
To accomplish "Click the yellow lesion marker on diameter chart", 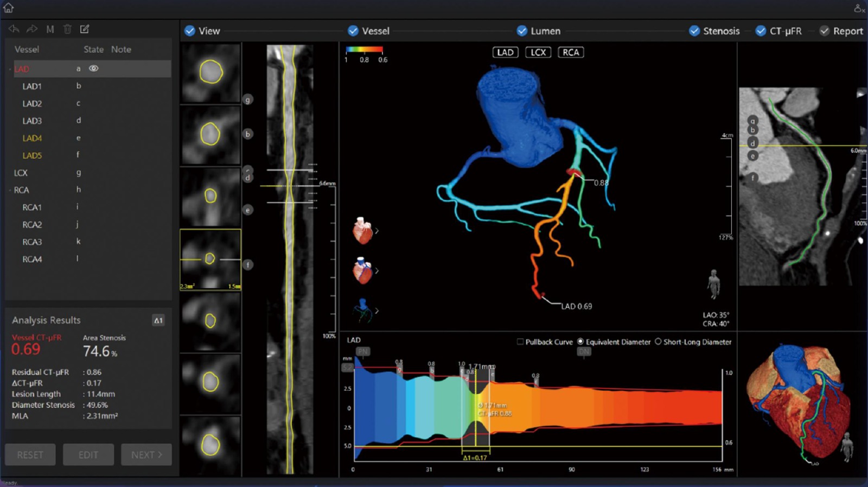I will point(476,408).
